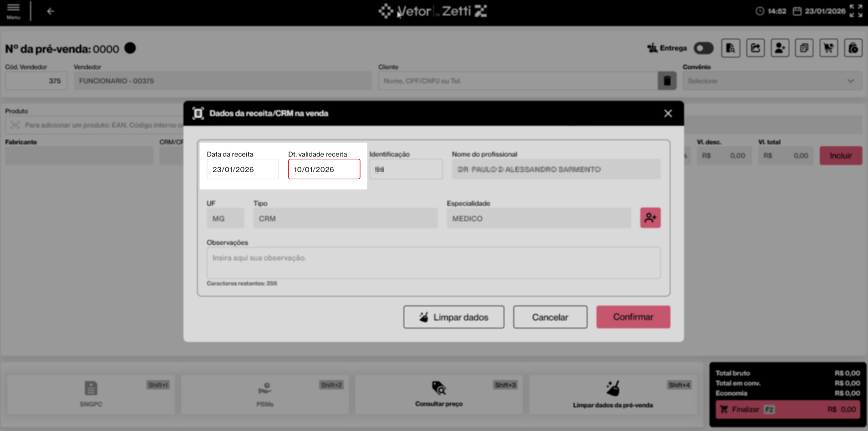The image size is (868, 431).
Task: Click the Cancelar button
Action: (550, 317)
